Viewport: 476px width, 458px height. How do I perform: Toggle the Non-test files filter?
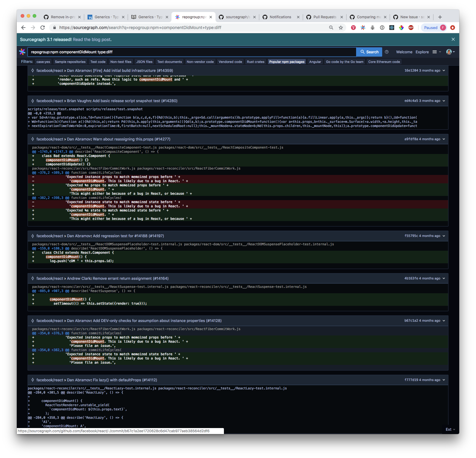(121, 62)
